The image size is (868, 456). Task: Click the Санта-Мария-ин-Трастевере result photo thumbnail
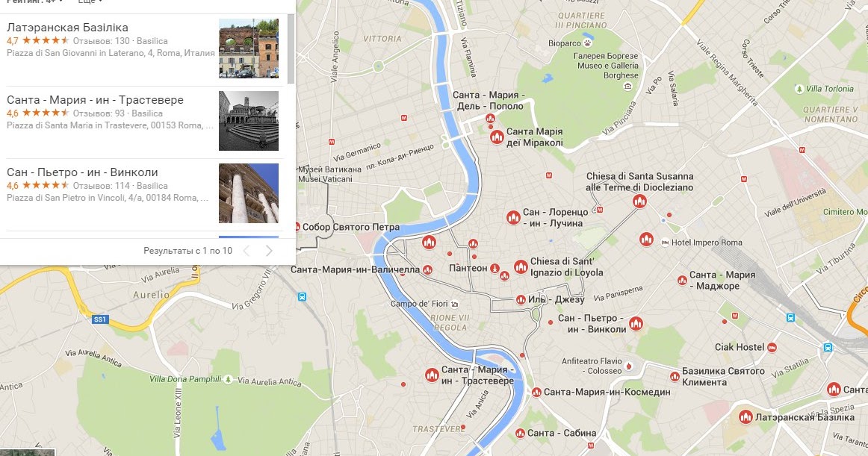click(249, 121)
